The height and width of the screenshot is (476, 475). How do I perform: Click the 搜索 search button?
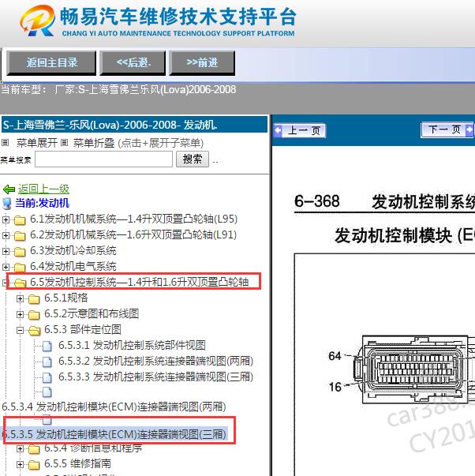tap(193, 159)
